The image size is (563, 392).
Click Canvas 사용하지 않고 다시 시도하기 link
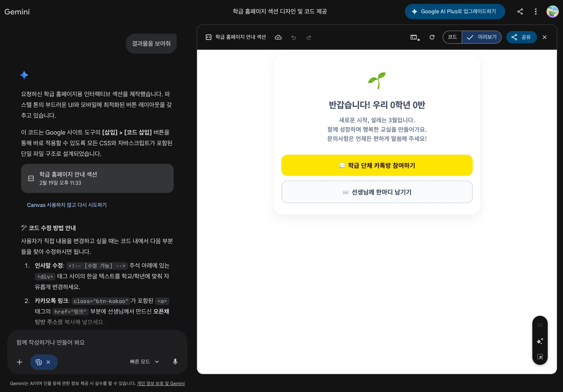tap(67, 205)
